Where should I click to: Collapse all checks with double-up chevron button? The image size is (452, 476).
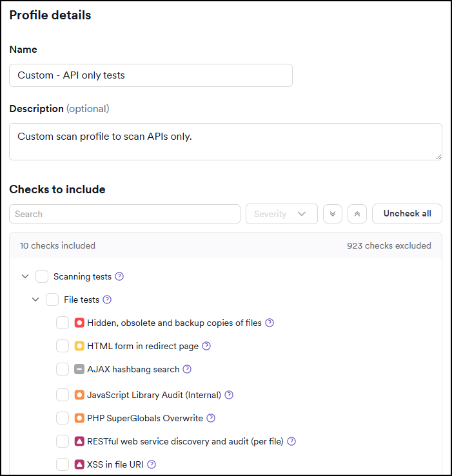[x=357, y=214]
